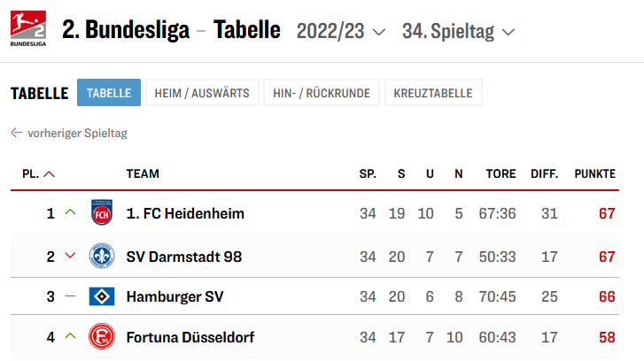Open the 2022/23 season dropdown

click(341, 31)
